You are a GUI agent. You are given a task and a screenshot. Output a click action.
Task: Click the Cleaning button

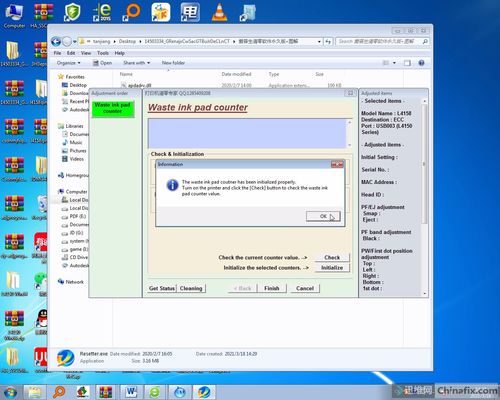[191, 288]
